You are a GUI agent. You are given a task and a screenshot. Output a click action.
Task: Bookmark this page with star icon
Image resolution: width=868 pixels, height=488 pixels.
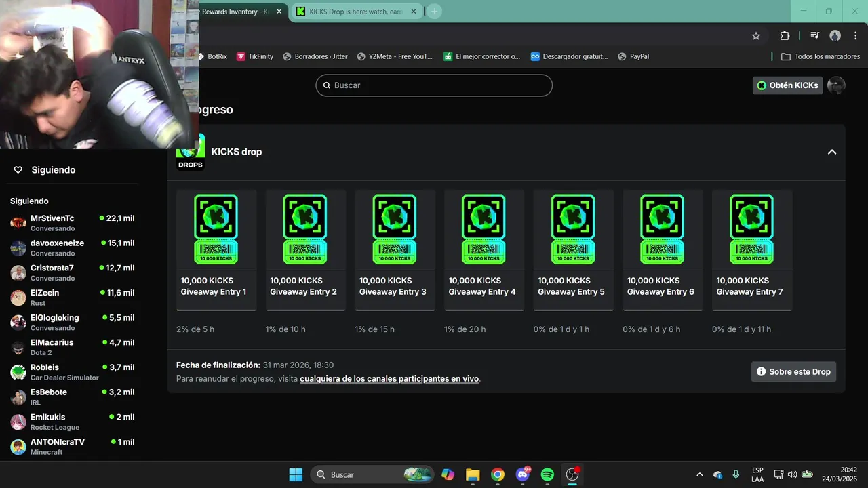coord(756,36)
